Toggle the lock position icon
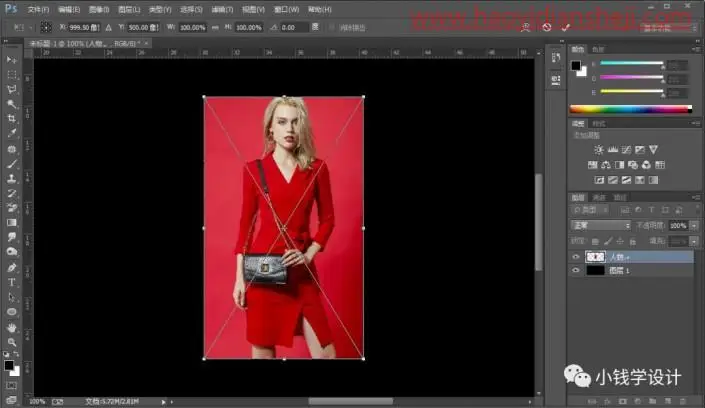This screenshot has width=705, height=408. [x=620, y=242]
